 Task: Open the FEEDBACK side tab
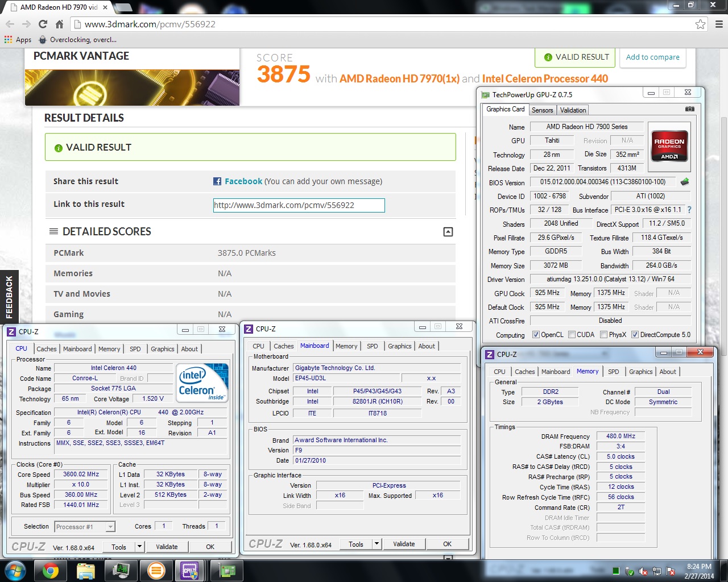pos(9,297)
